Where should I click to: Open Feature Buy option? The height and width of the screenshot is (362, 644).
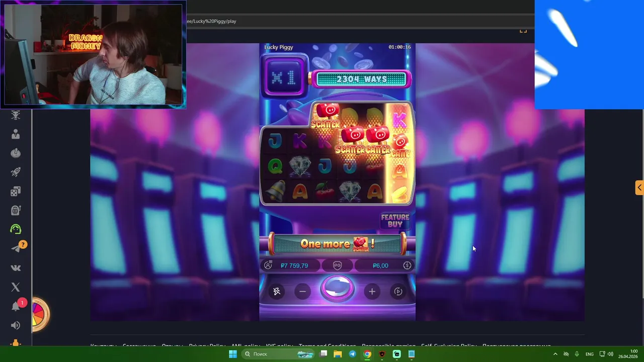395,221
